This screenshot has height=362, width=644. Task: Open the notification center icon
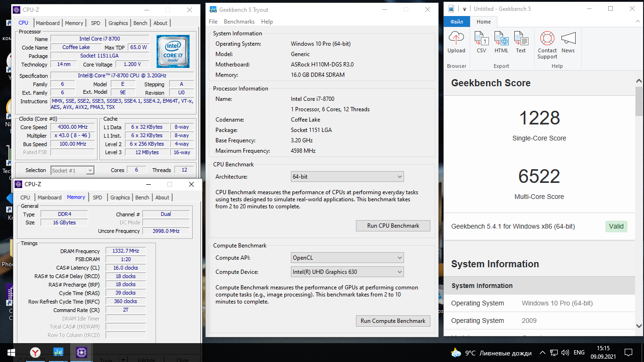(628, 353)
